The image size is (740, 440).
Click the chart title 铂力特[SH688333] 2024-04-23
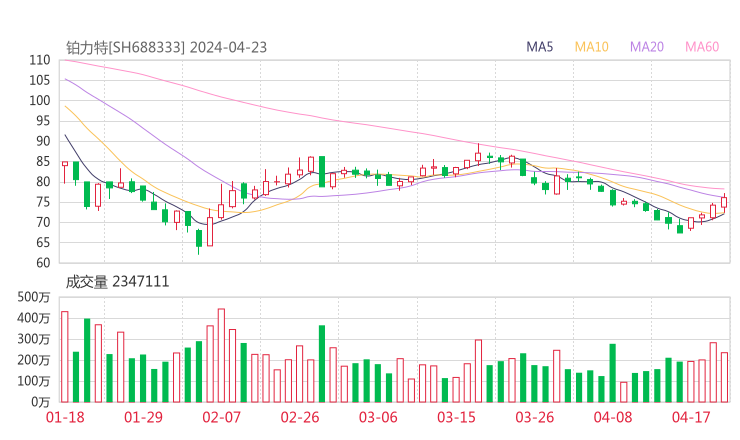166,48
